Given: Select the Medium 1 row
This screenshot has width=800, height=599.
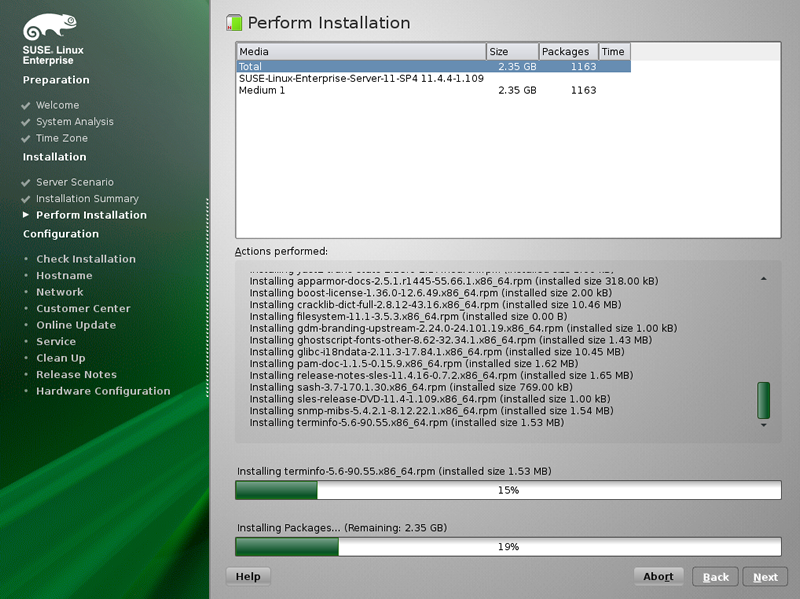Looking at the screenshot, I should pos(434,90).
